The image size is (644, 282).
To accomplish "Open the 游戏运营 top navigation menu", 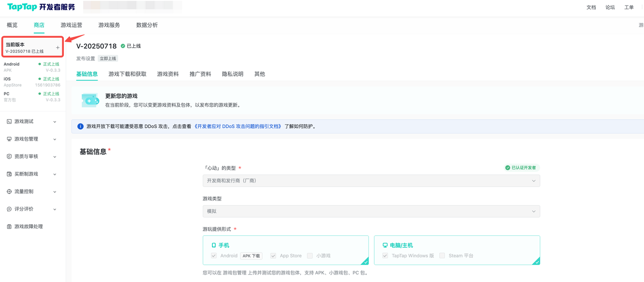I will coord(71,25).
